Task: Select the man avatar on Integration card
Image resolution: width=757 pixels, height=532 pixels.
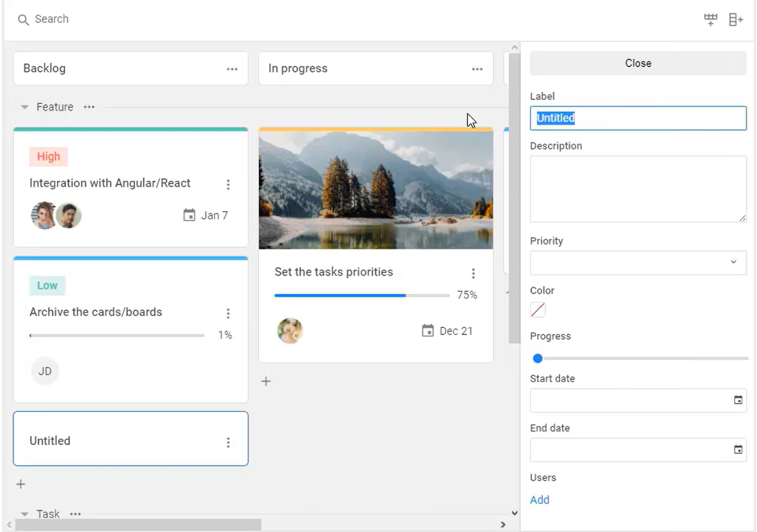Action: (x=68, y=215)
